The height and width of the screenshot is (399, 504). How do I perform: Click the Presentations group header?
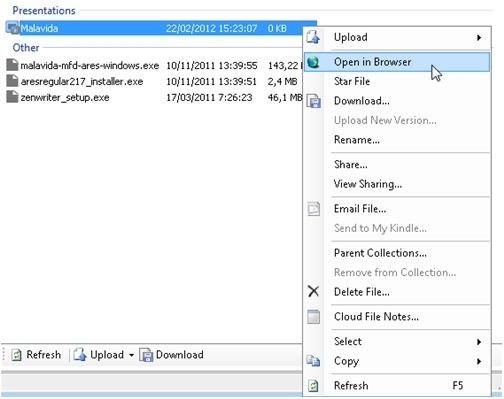click(44, 10)
